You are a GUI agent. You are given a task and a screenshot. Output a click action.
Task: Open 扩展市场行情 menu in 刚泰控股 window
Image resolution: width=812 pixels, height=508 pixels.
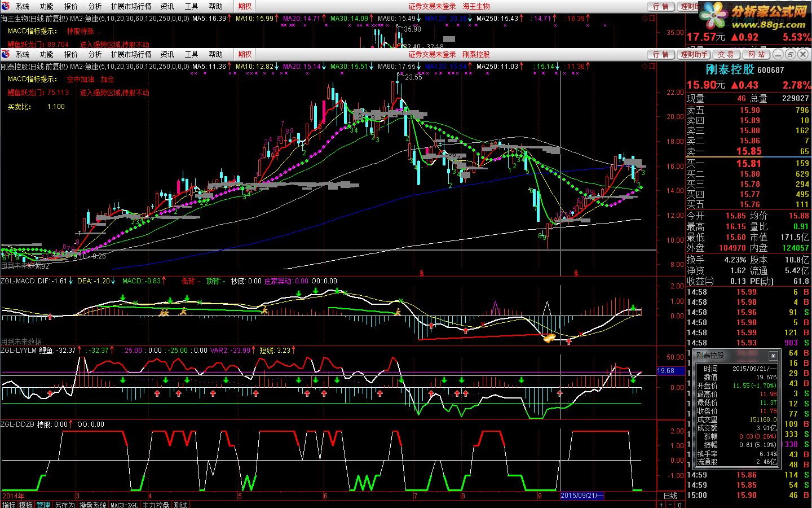(x=131, y=54)
